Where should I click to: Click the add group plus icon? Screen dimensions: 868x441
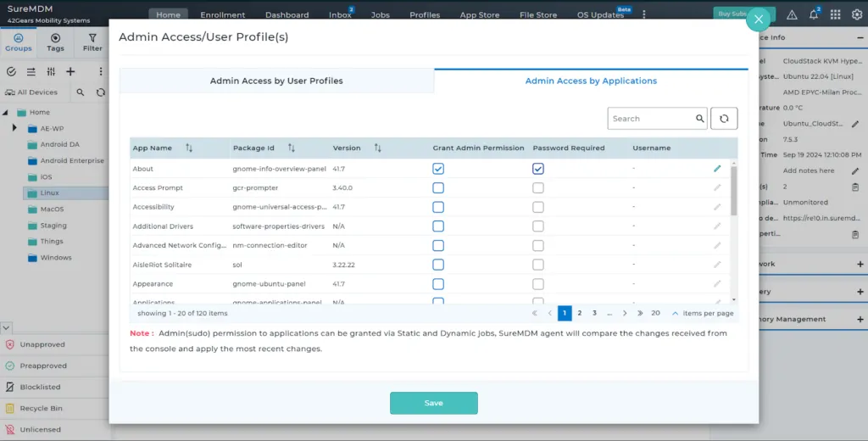coord(70,71)
